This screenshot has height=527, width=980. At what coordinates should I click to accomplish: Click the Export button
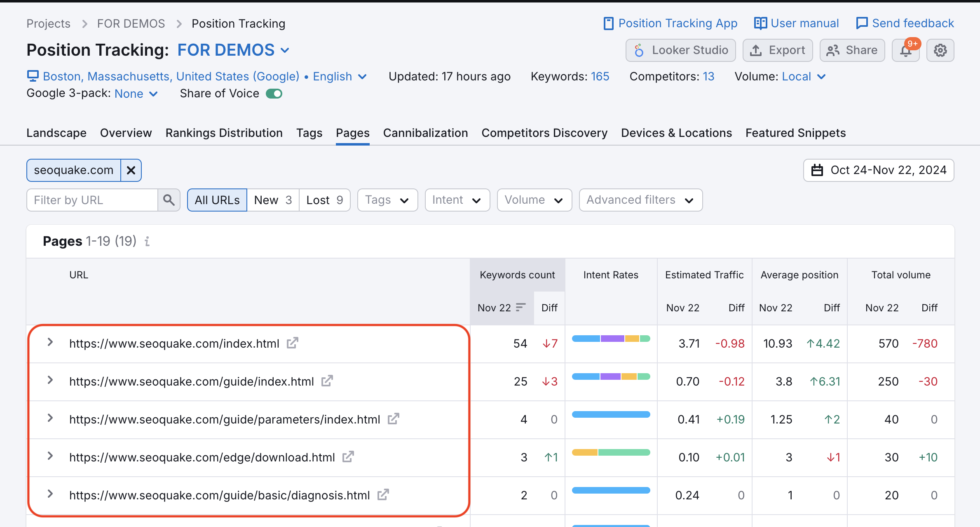click(777, 50)
